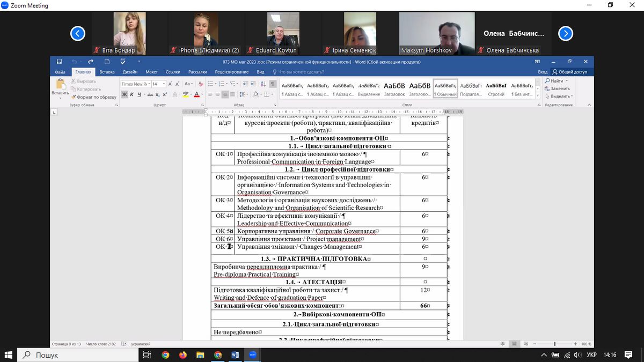
Task: Click the Sort (A–Я) icon in the paragraph group
Action: (x=264, y=84)
